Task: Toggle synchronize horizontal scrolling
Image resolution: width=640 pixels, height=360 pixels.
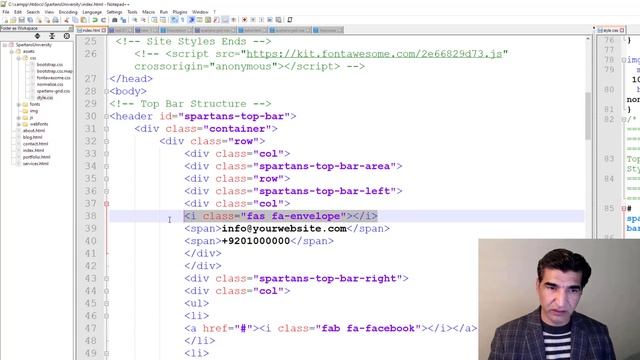Action: [x=163, y=20]
